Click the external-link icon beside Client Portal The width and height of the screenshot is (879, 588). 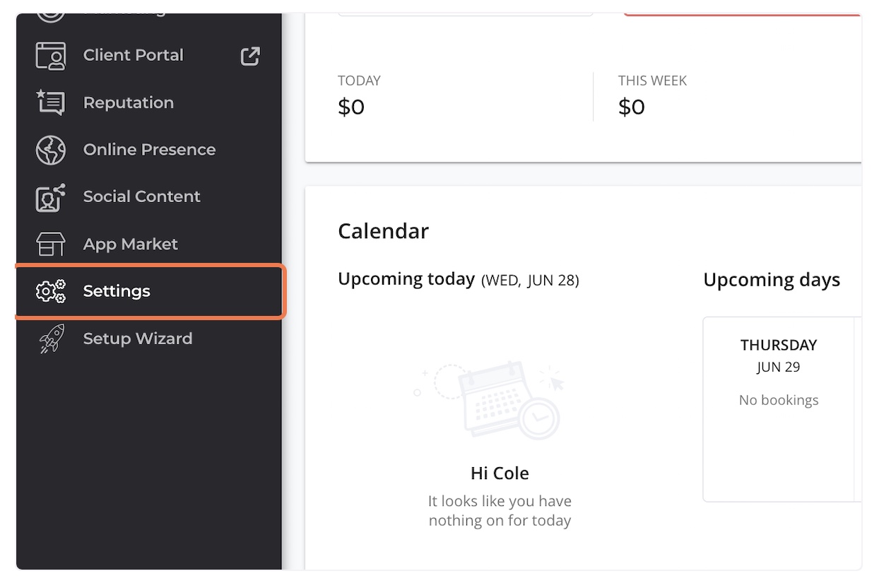(250, 56)
